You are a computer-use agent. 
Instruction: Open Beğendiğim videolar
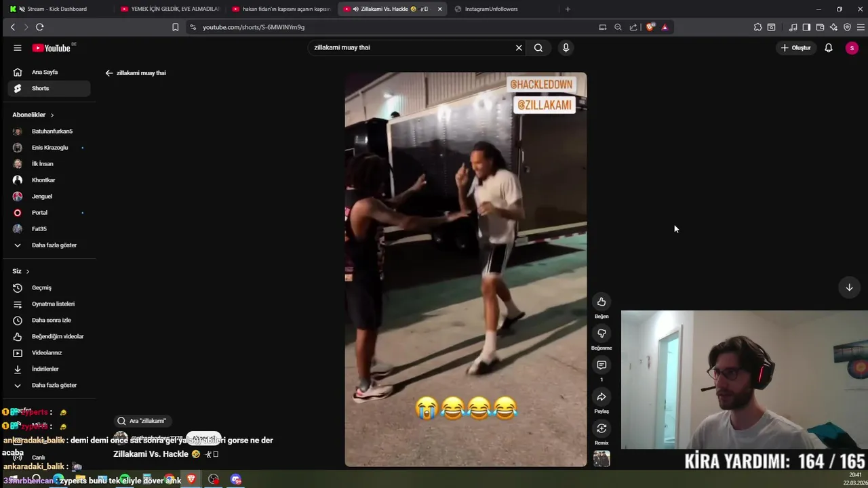point(49,337)
